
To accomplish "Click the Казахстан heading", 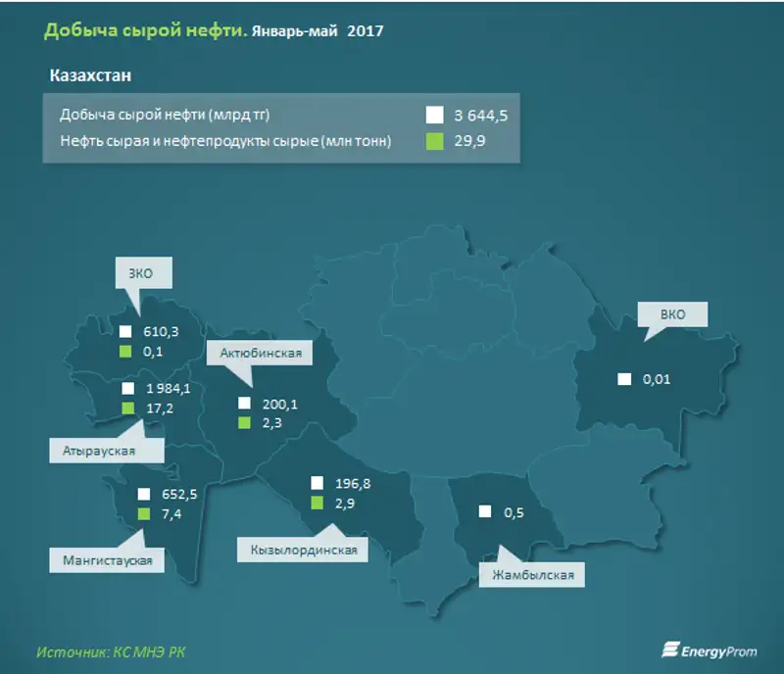I will click(x=90, y=75).
